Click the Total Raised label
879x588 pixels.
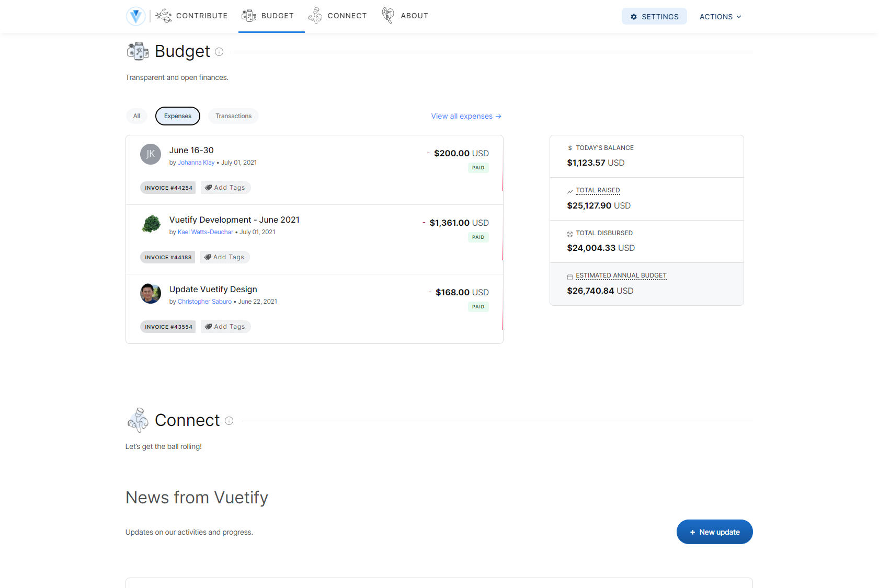pos(598,190)
